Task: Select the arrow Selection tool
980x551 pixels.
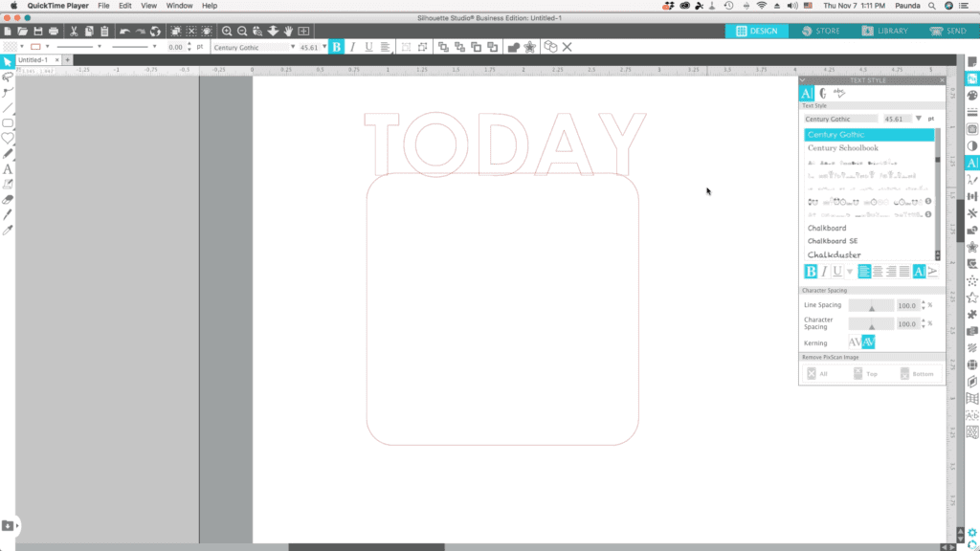Action: click(x=8, y=63)
